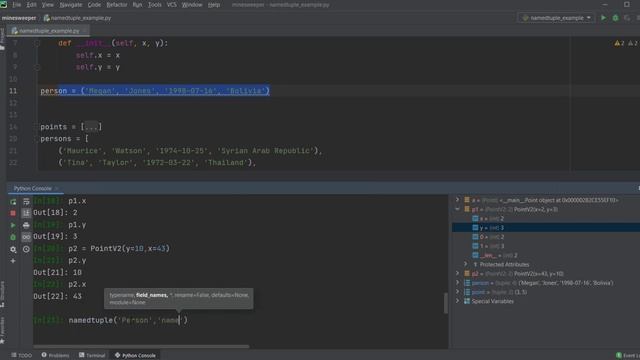Select the 0 = 2 index row
Viewport: 640px width, 360px height.
[546, 237]
